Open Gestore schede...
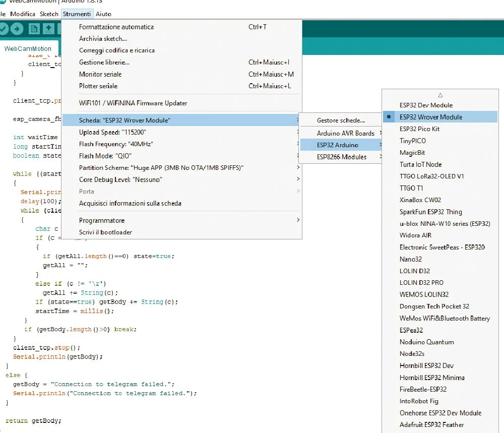The height and width of the screenshot is (433, 504). coord(341,120)
